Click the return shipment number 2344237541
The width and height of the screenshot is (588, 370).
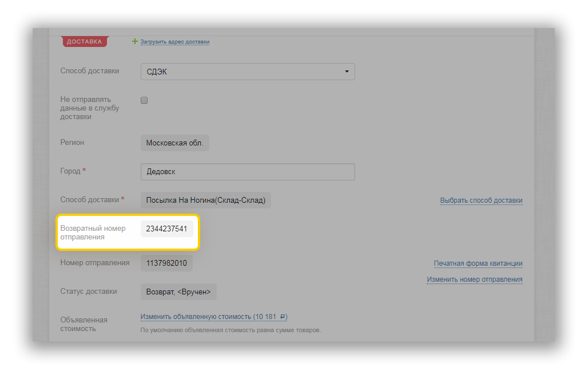click(x=166, y=229)
